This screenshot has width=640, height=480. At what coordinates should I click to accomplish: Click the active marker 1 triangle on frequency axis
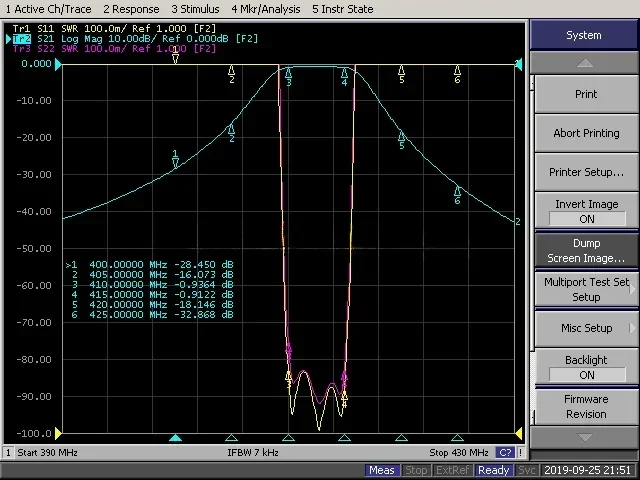click(x=175, y=438)
